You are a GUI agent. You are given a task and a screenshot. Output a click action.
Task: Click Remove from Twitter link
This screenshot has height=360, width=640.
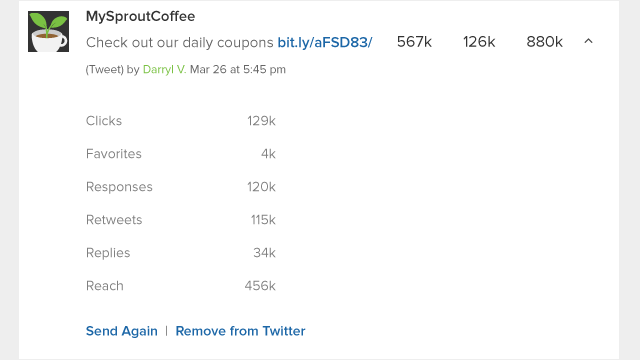tap(240, 331)
